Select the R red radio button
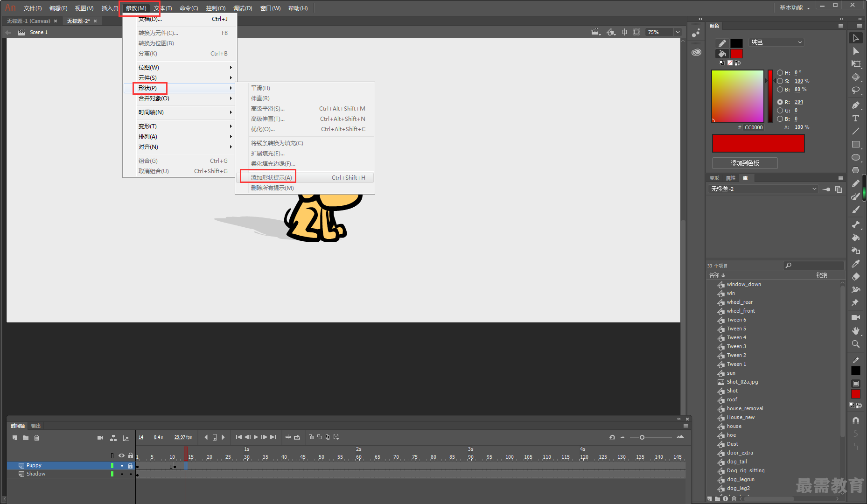The height and width of the screenshot is (504, 867). 780,102
